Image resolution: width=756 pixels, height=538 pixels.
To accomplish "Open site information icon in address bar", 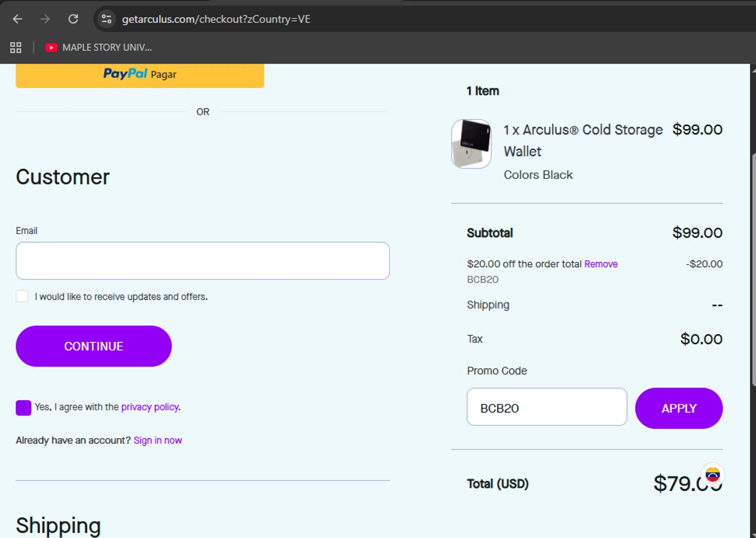I will tap(106, 19).
